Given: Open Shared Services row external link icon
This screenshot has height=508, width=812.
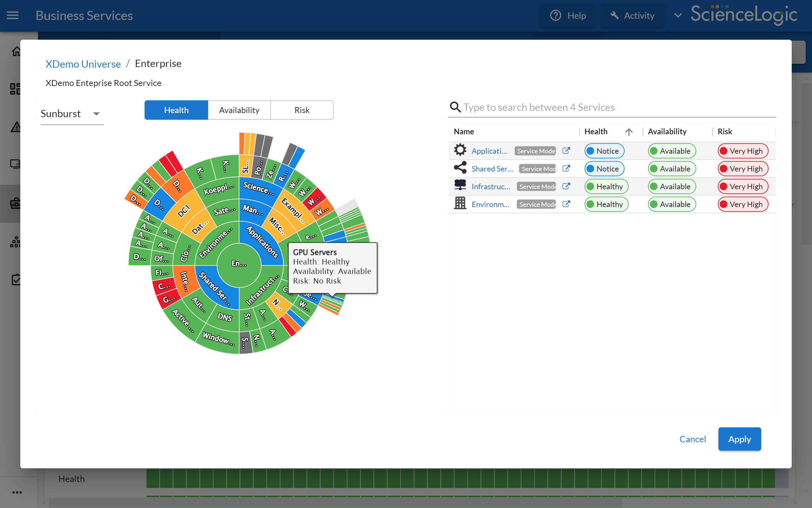Looking at the screenshot, I should 566,168.
